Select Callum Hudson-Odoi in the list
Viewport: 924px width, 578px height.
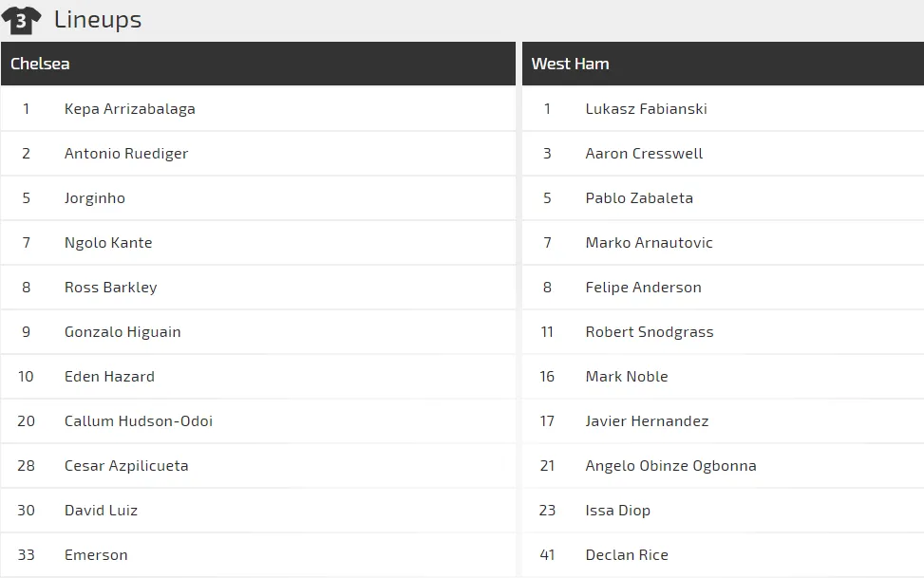[x=138, y=421]
